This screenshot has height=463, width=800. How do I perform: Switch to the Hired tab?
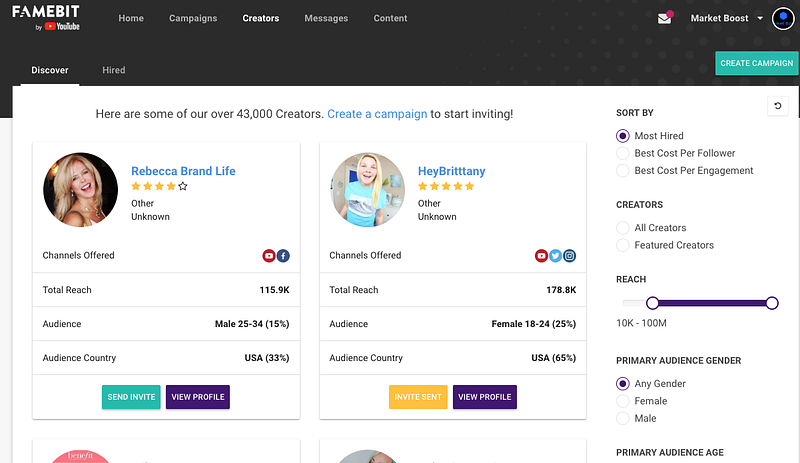tap(114, 70)
